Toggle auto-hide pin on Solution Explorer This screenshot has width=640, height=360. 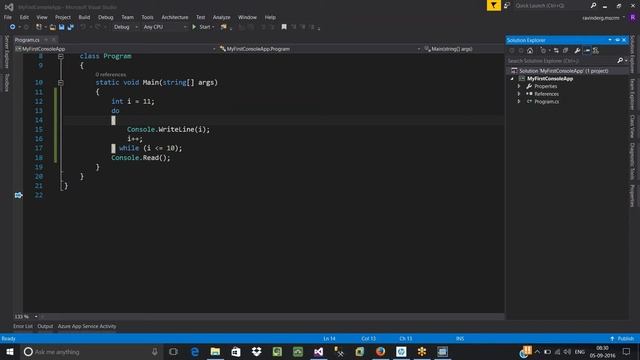pos(617,40)
